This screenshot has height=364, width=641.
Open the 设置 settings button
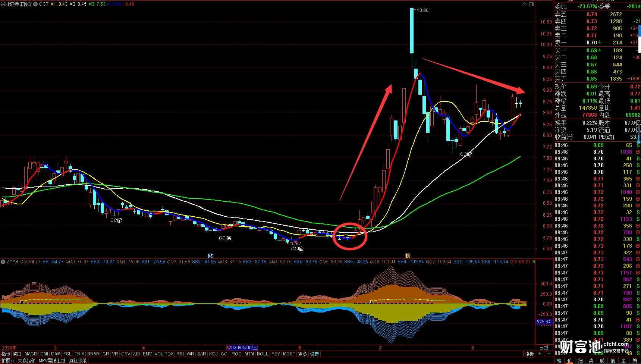tap(315, 354)
